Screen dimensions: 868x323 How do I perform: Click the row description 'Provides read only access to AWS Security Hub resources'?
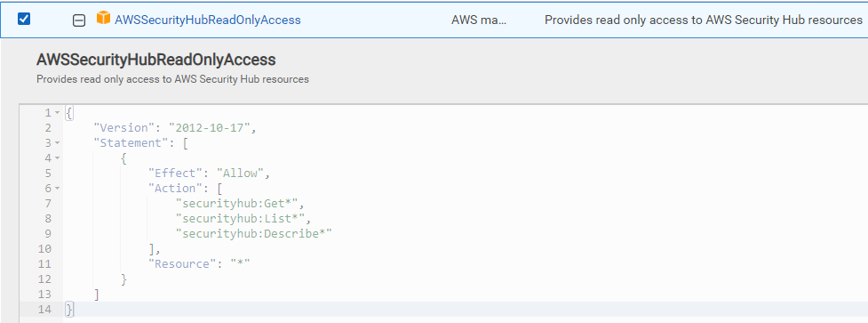point(704,20)
